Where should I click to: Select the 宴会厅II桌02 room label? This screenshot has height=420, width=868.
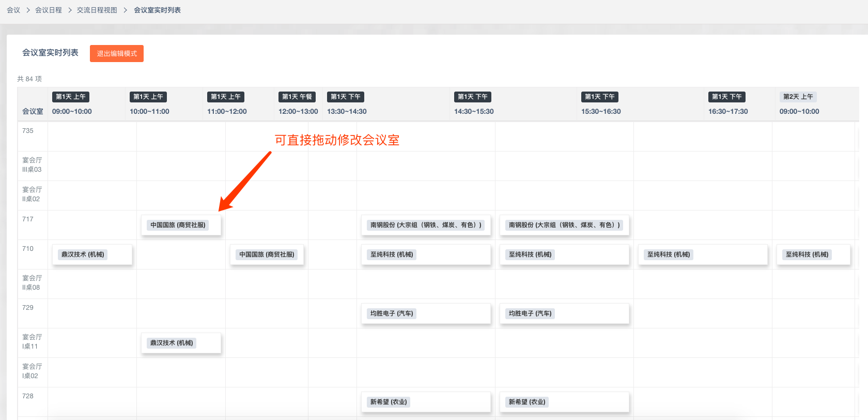coord(32,194)
